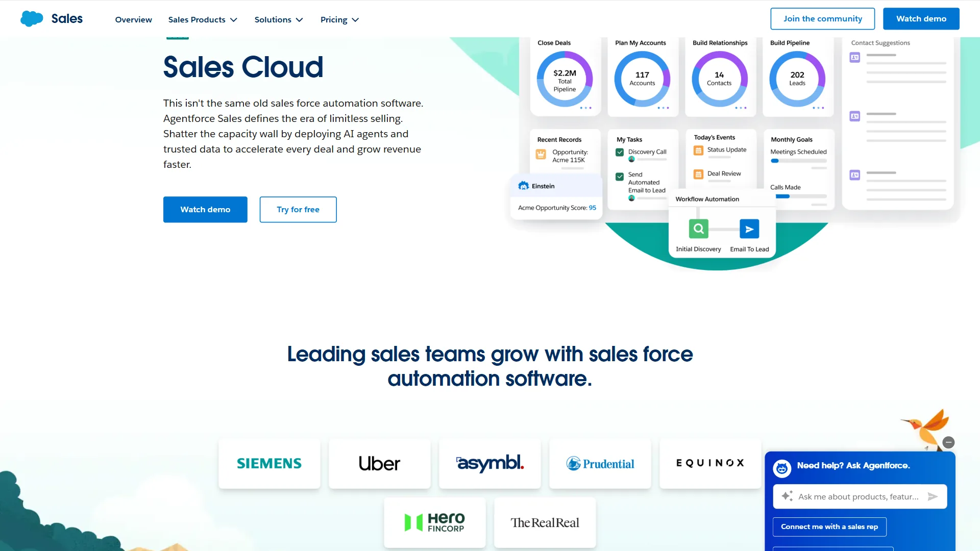Click the hummingbird mascot above chat widget
This screenshot has height=551, width=980.
926,429
